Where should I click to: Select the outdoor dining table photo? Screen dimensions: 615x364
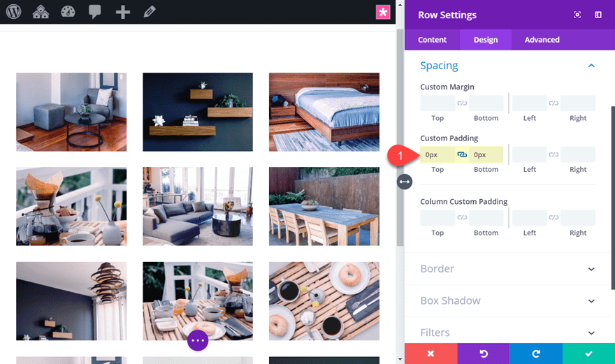324,206
